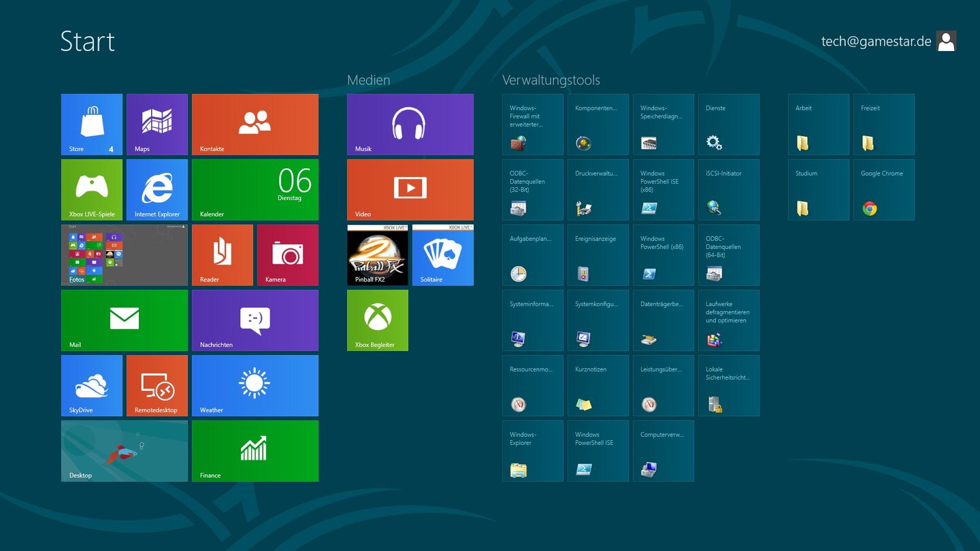Image resolution: width=980 pixels, height=551 pixels.
Task: Open Druckverwaltu... tile
Action: tap(598, 190)
